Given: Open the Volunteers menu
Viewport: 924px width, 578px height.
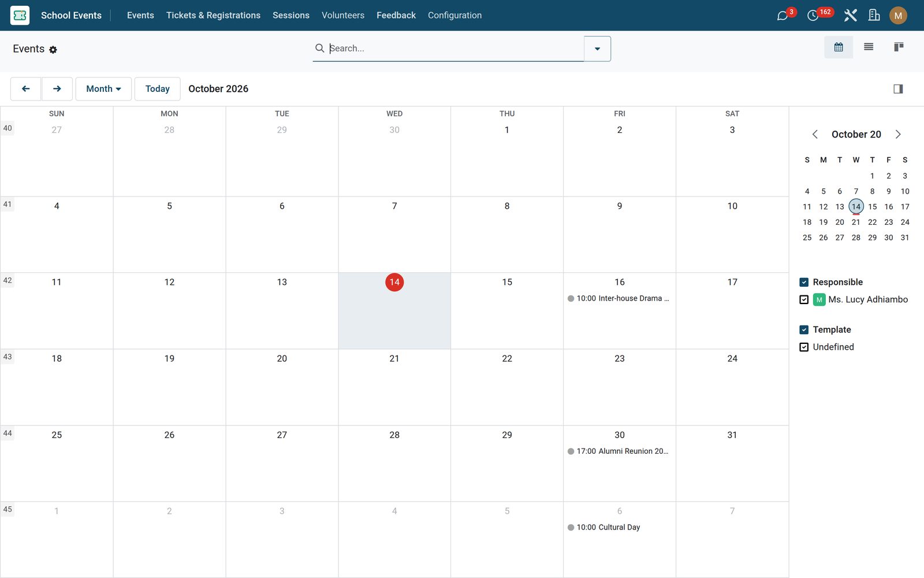Looking at the screenshot, I should click(x=343, y=16).
